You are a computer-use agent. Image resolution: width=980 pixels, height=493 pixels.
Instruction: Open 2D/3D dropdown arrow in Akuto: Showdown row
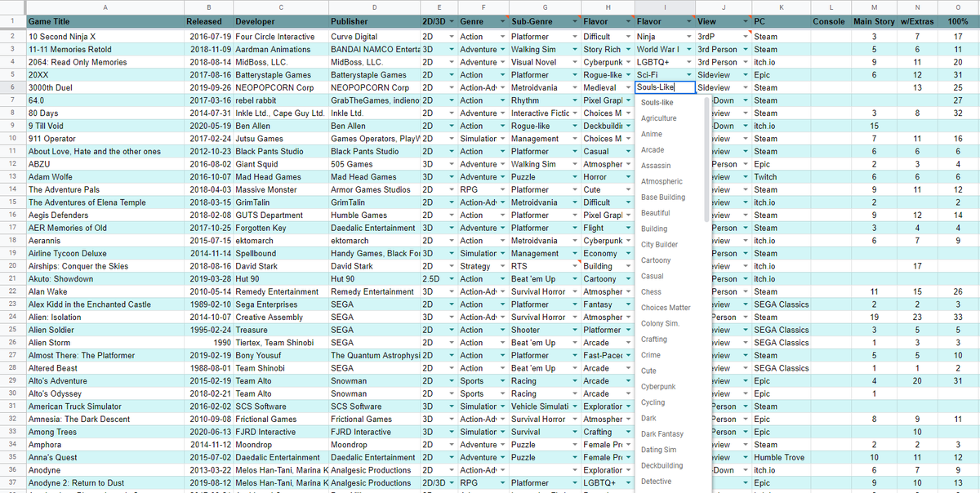tap(451, 279)
